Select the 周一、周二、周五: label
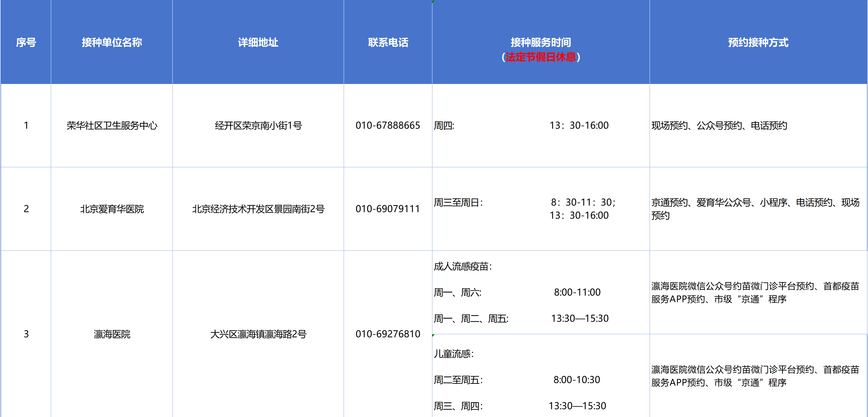Screen dimensions: 868x417 (471, 318)
